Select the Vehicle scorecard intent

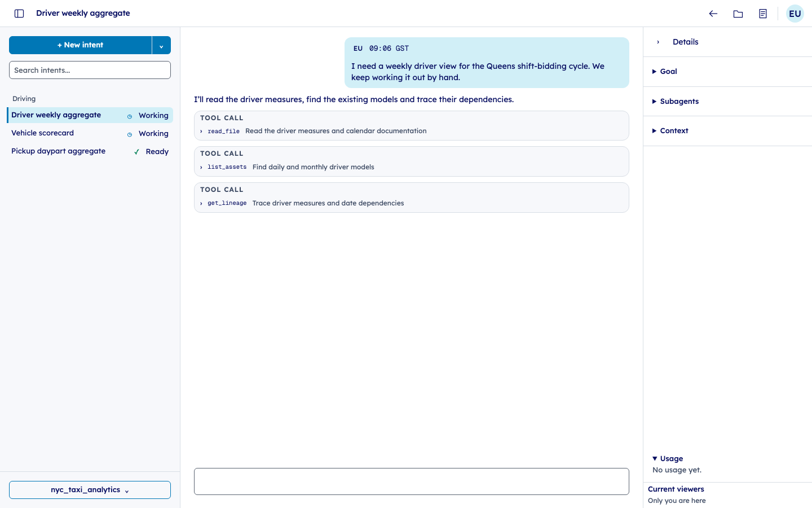90,133
